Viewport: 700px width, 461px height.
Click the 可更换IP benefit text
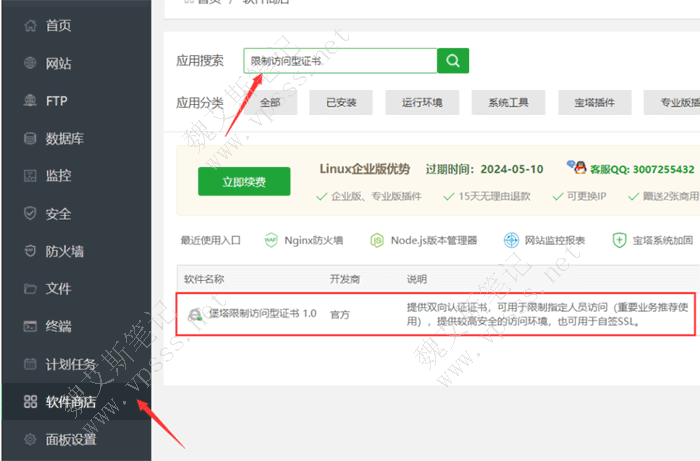[x=586, y=196]
